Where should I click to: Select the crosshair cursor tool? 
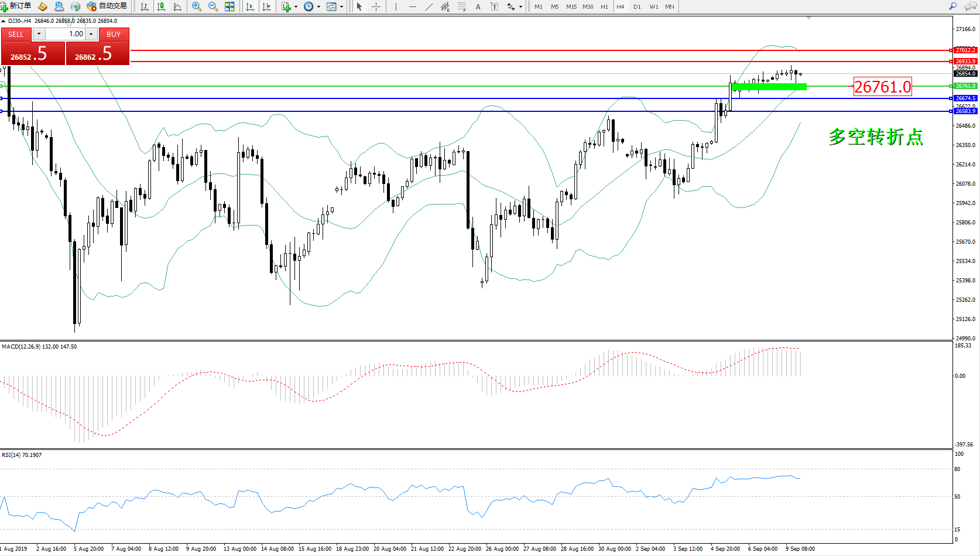[376, 6]
